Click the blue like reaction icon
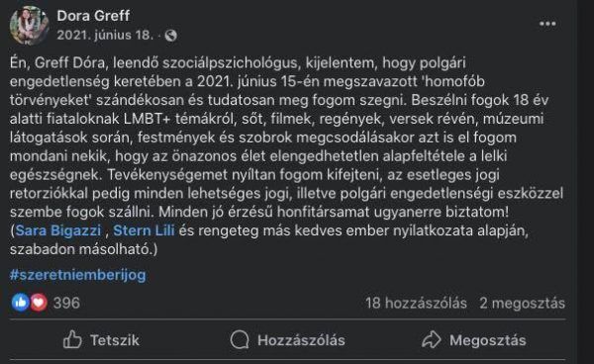 (21, 303)
